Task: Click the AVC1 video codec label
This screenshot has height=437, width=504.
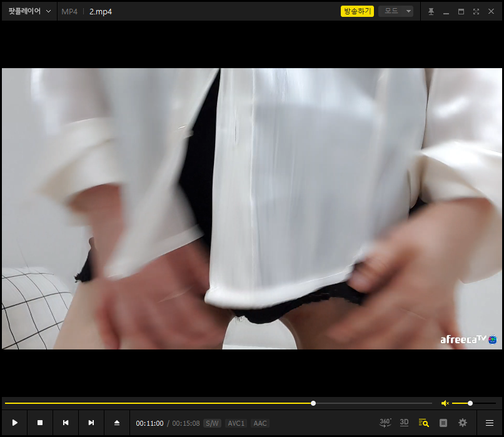Action: (x=236, y=423)
